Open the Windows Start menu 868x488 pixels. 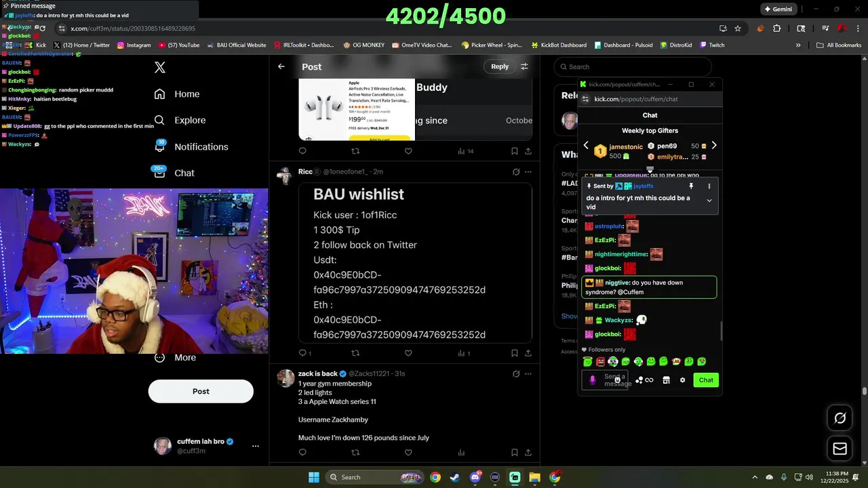pos(314,477)
